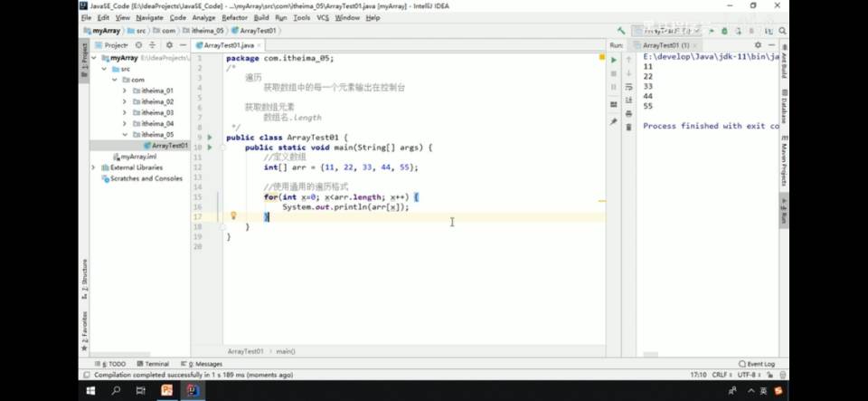
Task: Expand the itheima_03 package
Action: click(x=125, y=112)
